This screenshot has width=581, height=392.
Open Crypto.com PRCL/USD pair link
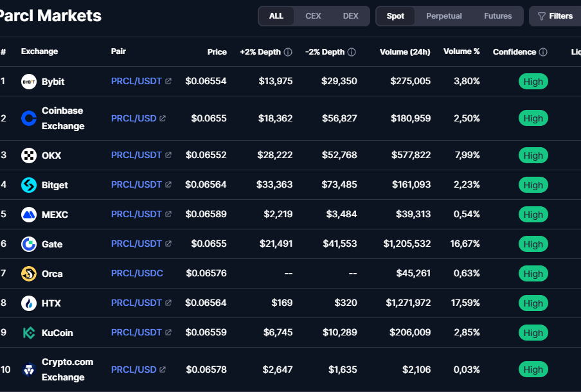(134, 370)
